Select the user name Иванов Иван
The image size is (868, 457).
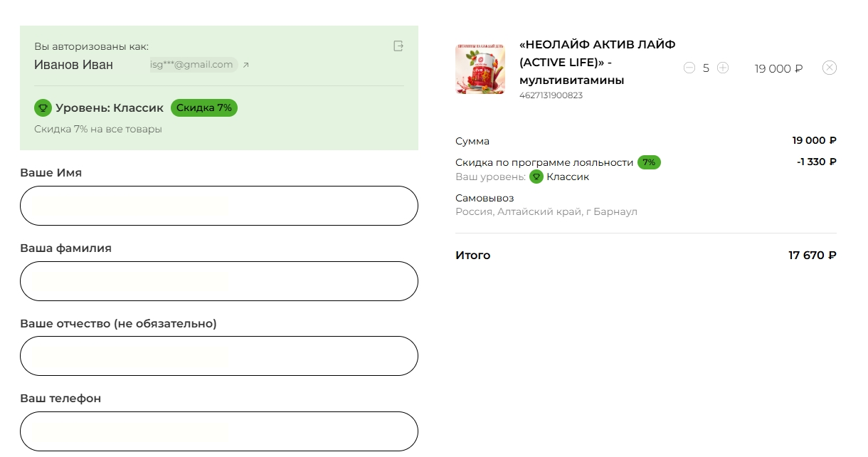(x=73, y=65)
